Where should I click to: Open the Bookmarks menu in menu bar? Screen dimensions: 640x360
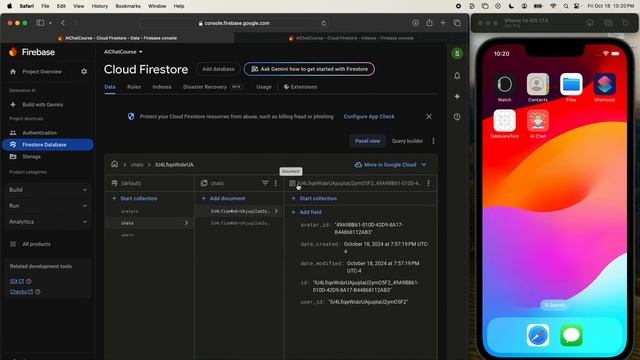[128, 6]
